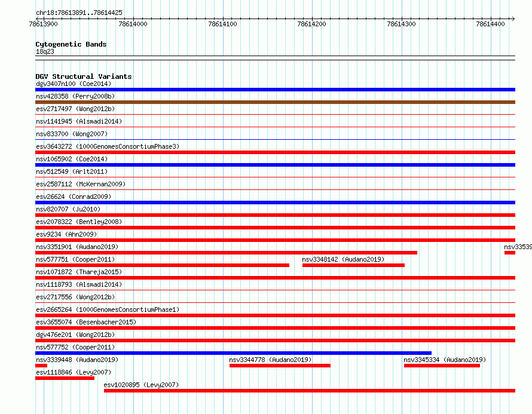This screenshot has height=414, width=532.
Task: Click the esv26624 (Conrad2009) blue bar
Action: click(275, 203)
